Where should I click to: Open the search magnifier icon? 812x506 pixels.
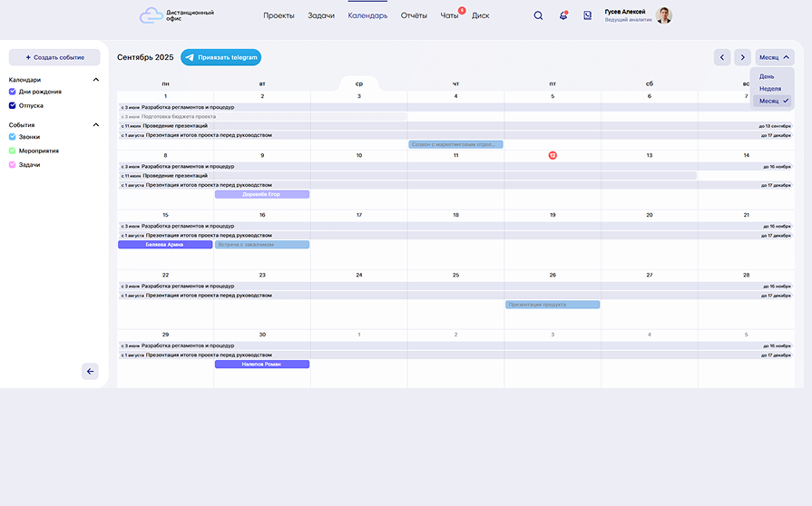pos(538,15)
